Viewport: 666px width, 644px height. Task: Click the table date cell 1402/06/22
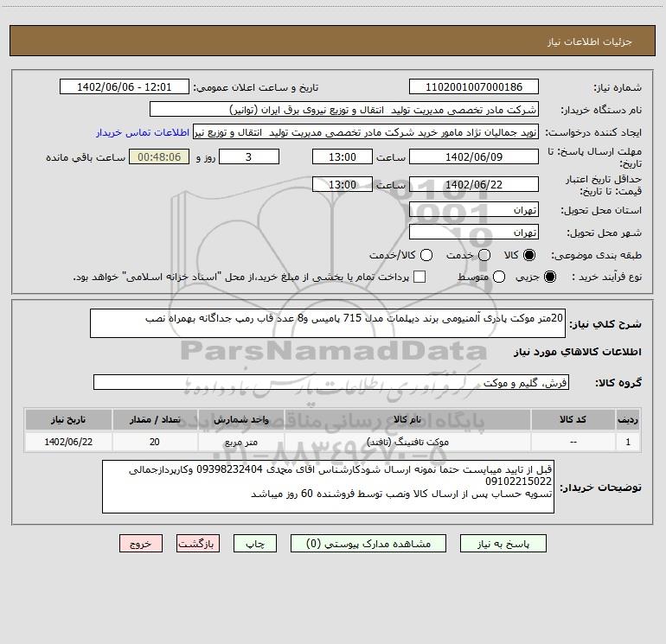[x=68, y=442]
